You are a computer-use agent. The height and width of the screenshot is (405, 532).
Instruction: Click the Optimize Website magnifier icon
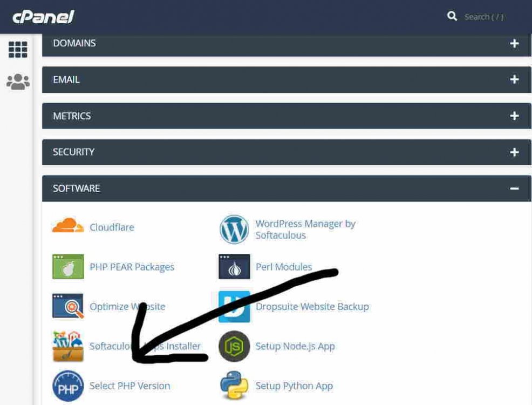68,306
